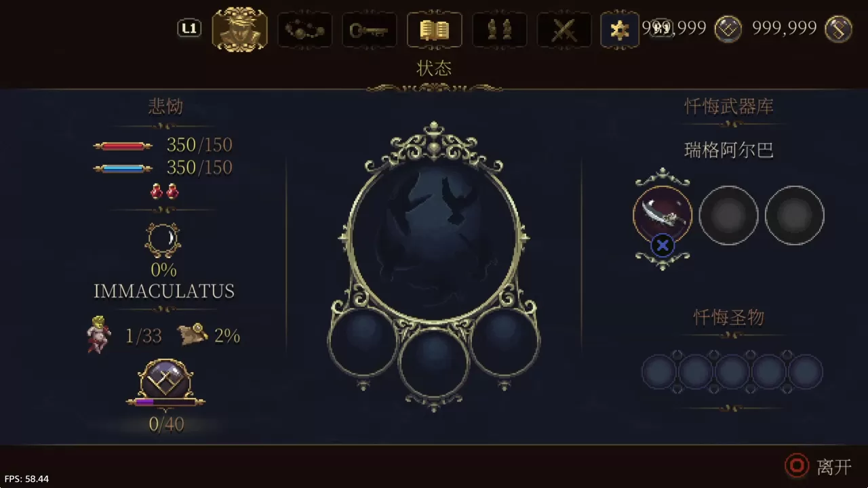868x488 pixels.
Task: Click the L1 shoulder button indicator
Action: (189, 28)
